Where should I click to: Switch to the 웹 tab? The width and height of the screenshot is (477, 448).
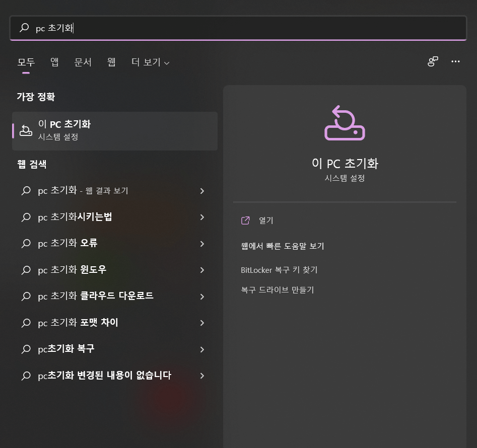tap(111, 62)
